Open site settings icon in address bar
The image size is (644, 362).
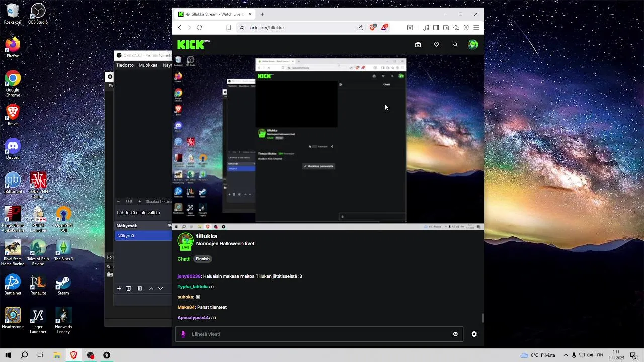(242, 28)
